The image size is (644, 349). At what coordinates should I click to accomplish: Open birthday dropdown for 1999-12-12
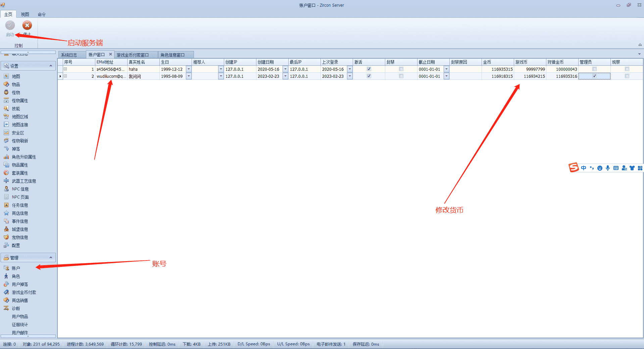189,69
